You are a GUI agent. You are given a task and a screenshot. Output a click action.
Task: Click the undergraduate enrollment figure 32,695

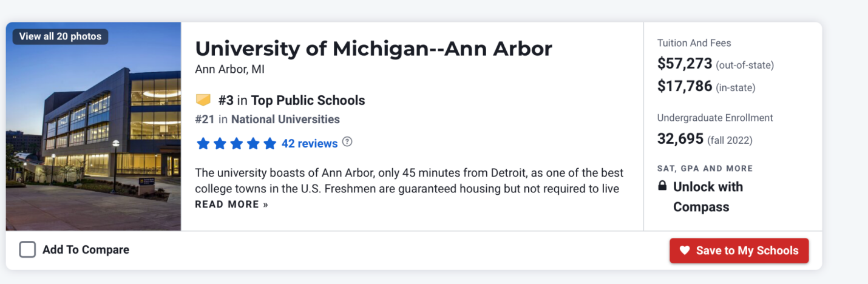[680, 139]
